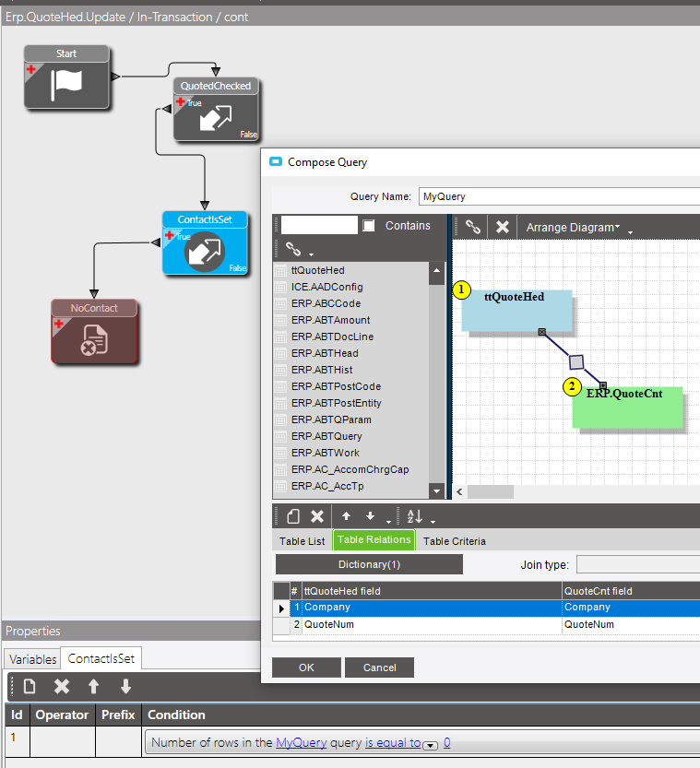Image resolution: width=700 pixels, height=768 pixels.
Task: Click the OK button
Action: click(306, 668)
